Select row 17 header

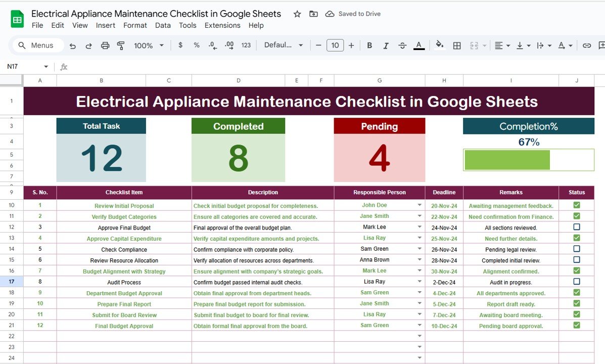[x=12, y=282]
